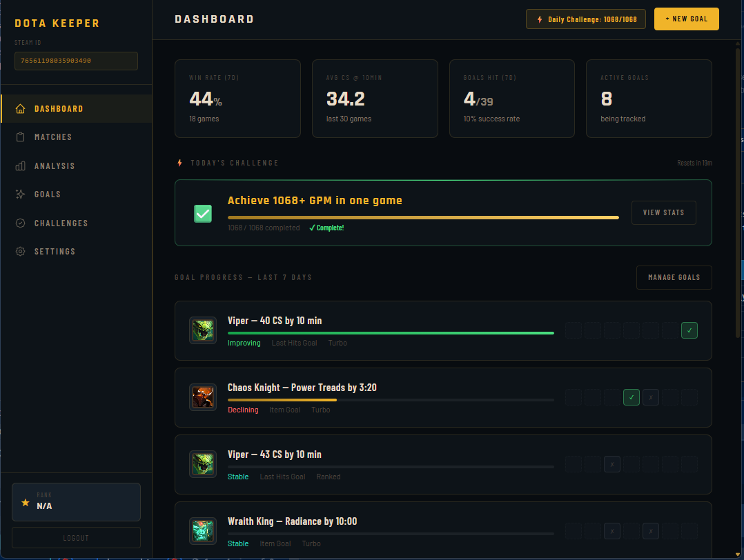Click the Steam ID input field

(x=76, y=61)
